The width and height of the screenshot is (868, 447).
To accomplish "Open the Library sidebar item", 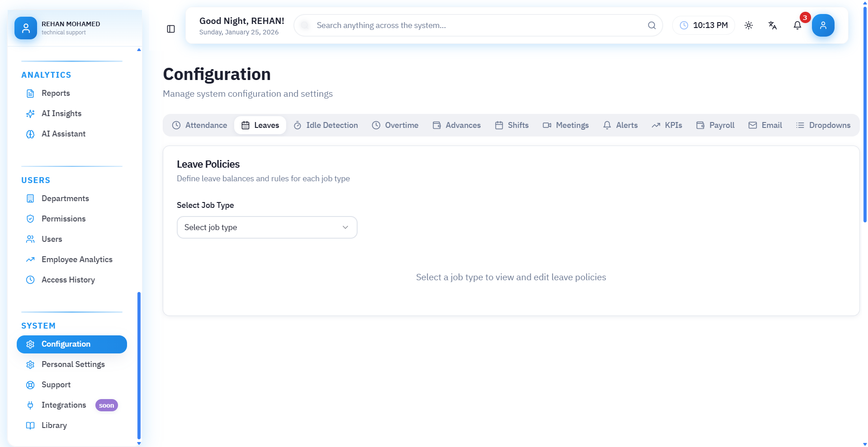I will 54,425.
